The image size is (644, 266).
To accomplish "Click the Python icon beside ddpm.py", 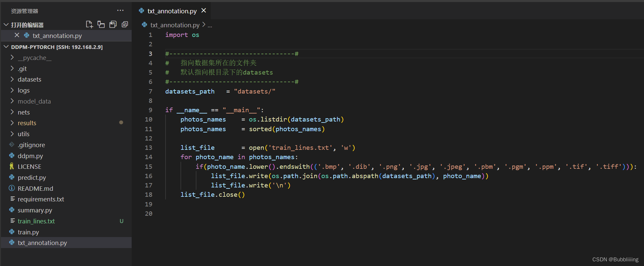I will [12, 155].
